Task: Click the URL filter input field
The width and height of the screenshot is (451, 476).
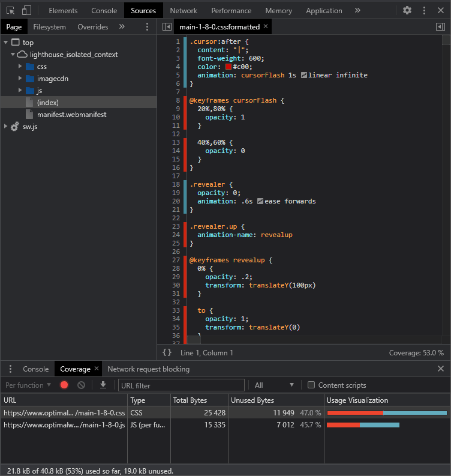Action: [181, 385]
